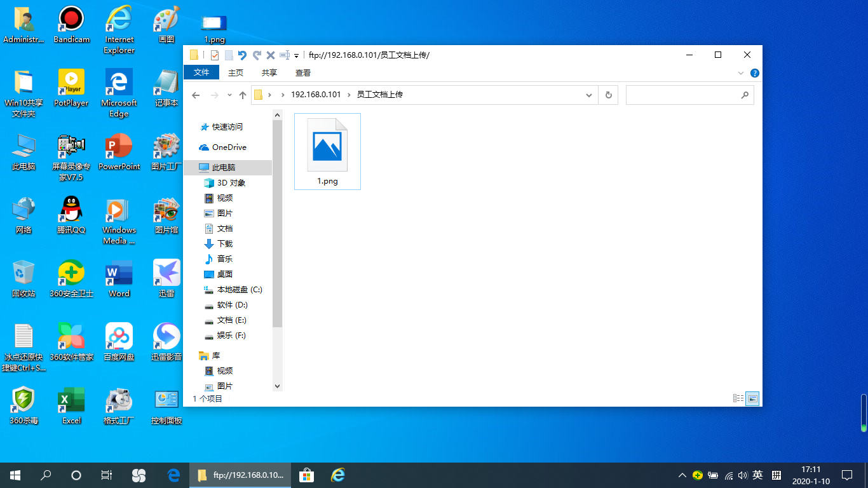
Task: Go up one level with up arrow
Action: pos(243,95)
